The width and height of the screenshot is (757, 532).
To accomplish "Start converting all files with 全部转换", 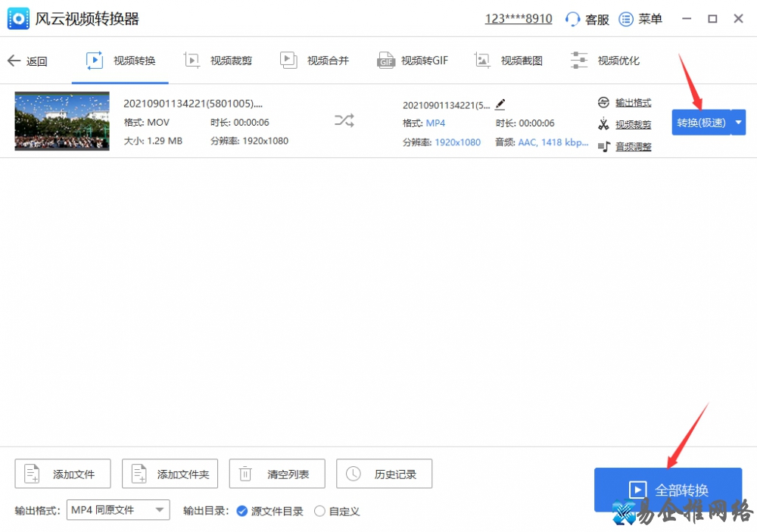I will (x=668, y=490).
